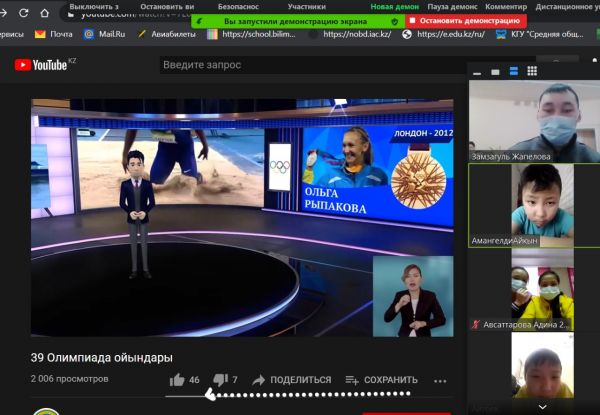Open more actions three-dot menu
This screenshot has height=415, width=600.
[x=440, y=380]
